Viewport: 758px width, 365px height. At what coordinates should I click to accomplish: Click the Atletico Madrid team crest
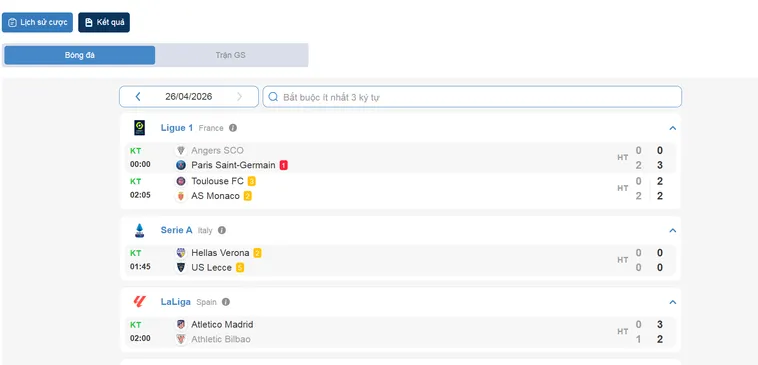[x=181, y=324]
